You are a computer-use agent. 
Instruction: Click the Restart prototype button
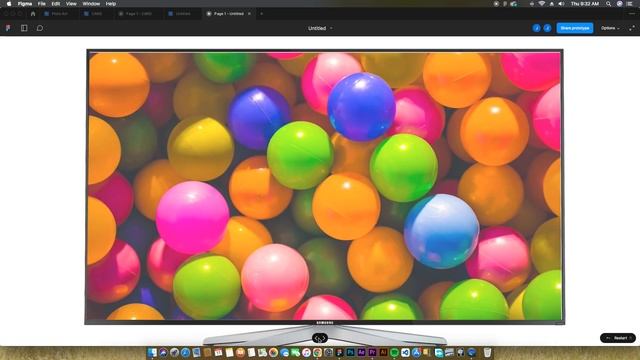(x=618, y=338)
